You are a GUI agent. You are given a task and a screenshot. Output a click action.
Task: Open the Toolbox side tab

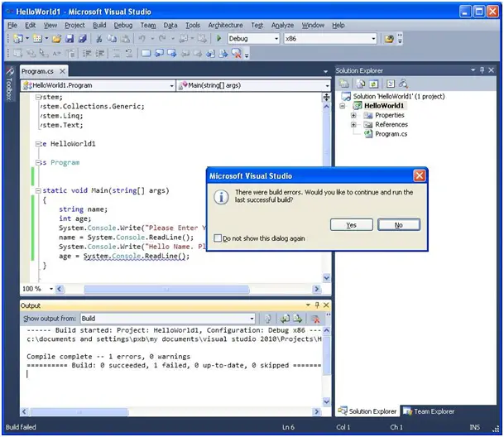coord(10,84)
